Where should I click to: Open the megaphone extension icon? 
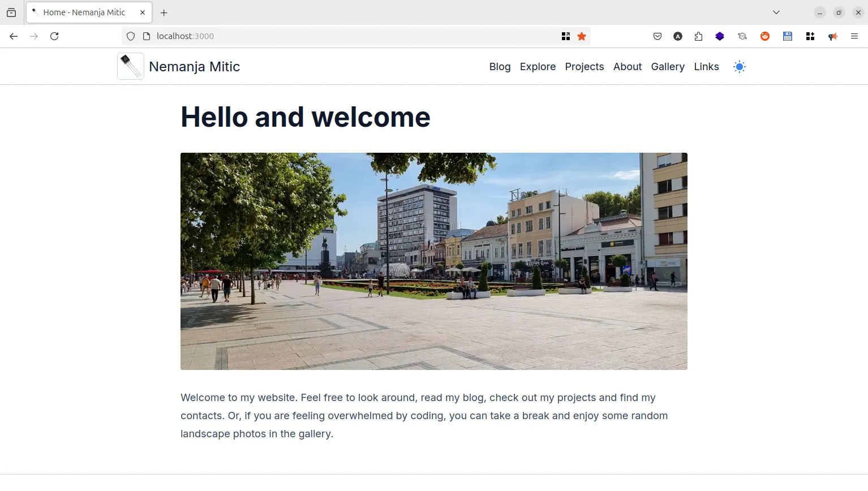click(832, 36)
